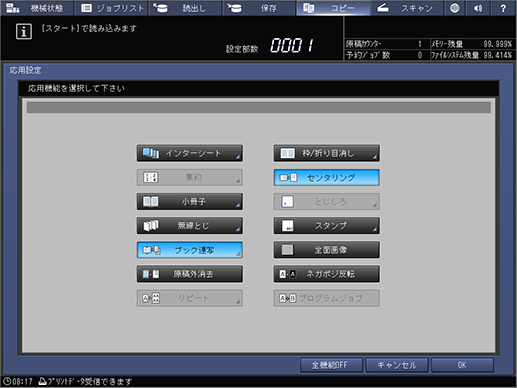Click the greyed 集約 button
The height and width of the screenshot is (388, 517).
click(190, 177)
